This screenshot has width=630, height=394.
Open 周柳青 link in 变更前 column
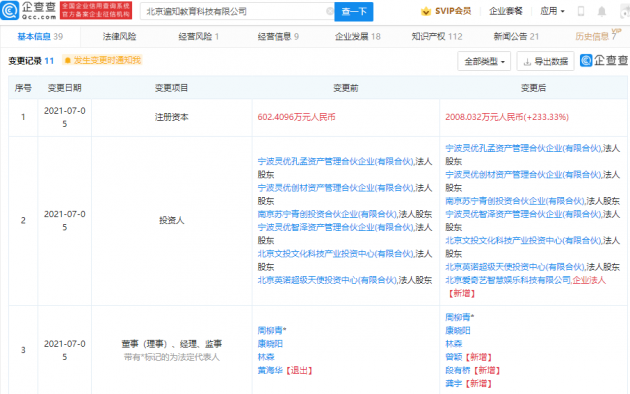270,331
